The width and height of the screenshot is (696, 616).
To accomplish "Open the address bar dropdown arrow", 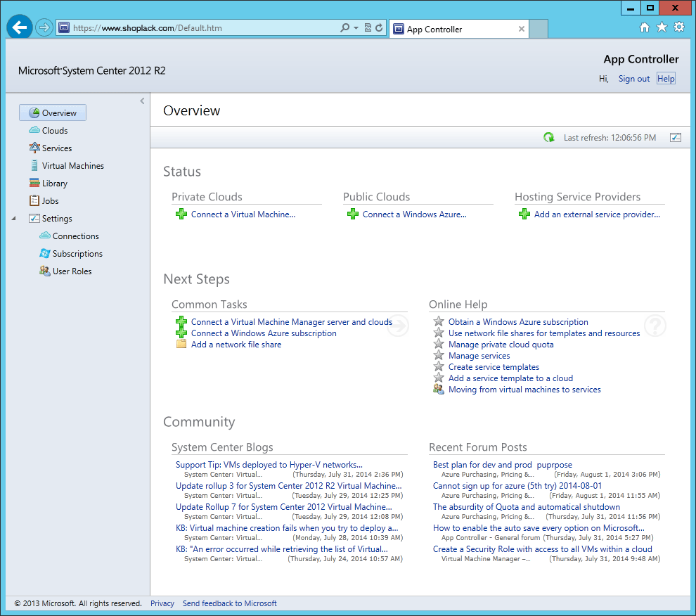I will [356, 27].
